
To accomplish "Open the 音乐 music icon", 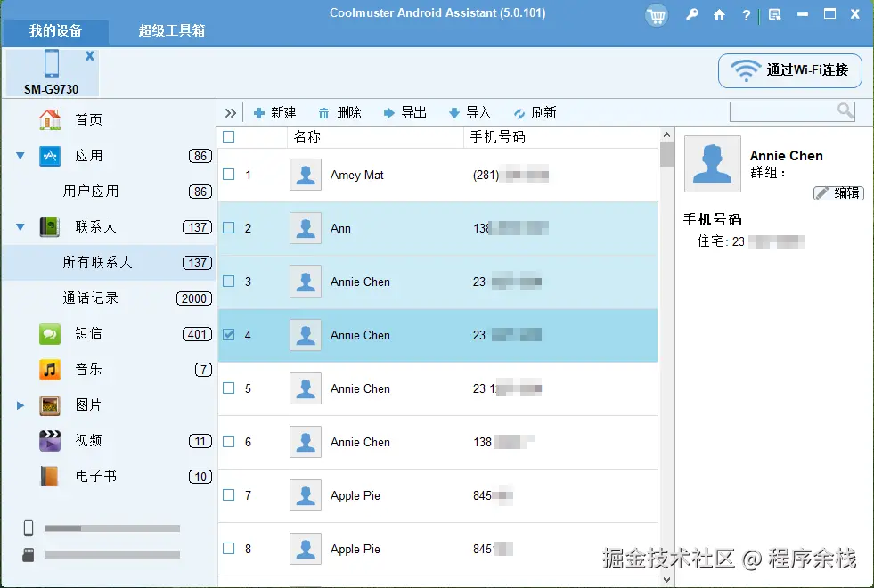I will [50, 370].
